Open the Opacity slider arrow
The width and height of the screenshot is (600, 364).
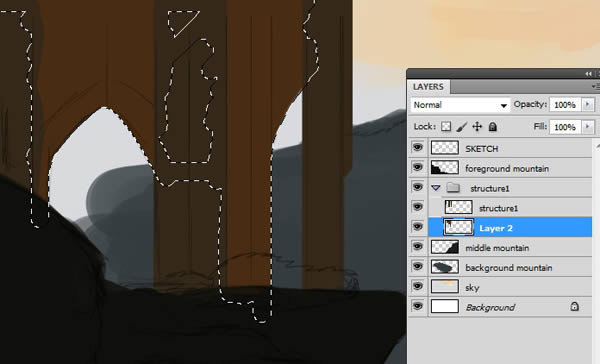point(588,104)
